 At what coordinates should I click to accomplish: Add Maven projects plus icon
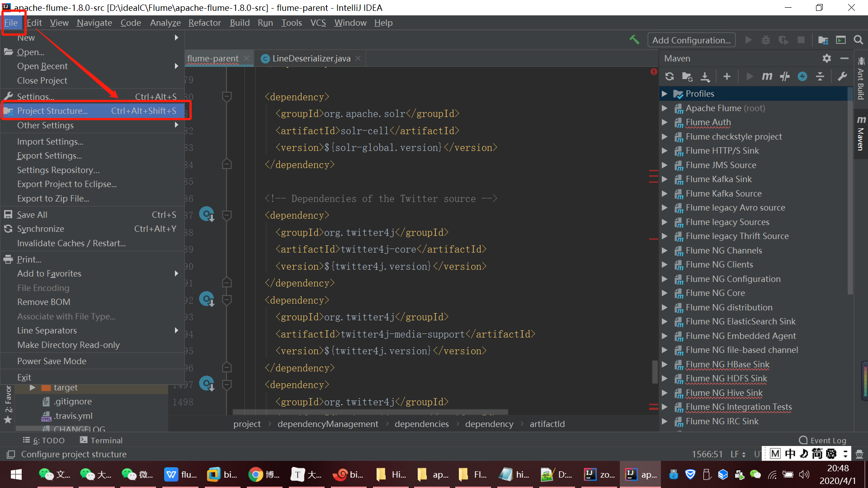coord(727,76)
